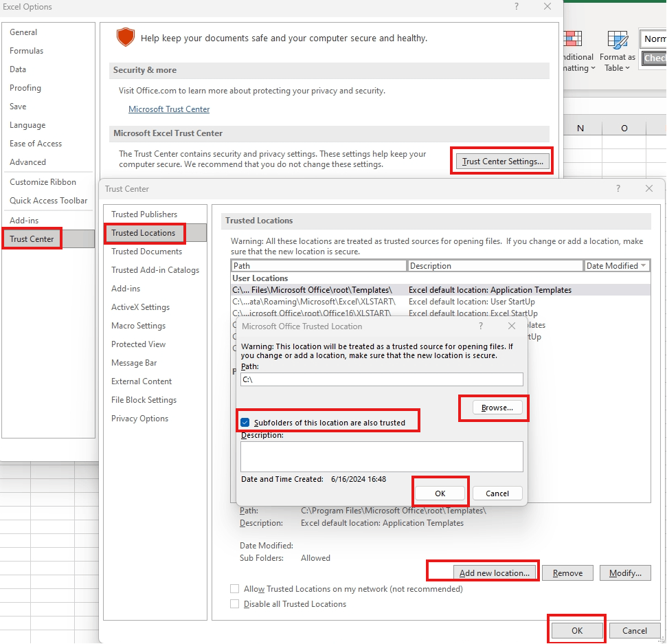Close the Trust Center dialog
The width and height of the screenshot is (667, 644).
click(x=649, y=188)
